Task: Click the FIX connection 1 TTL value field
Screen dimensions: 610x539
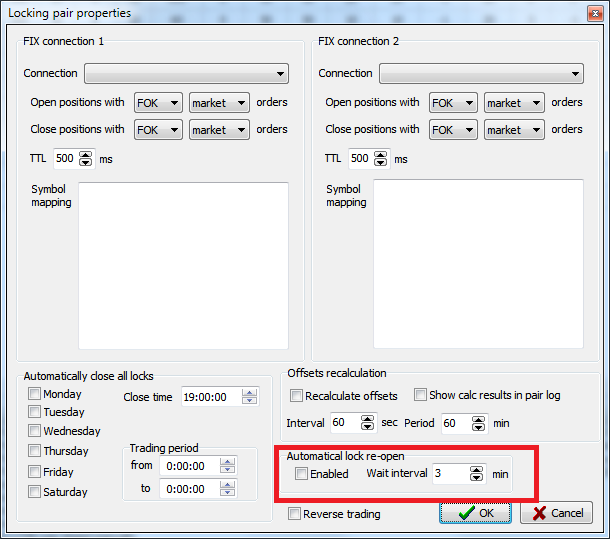Action: pos(66,158)
